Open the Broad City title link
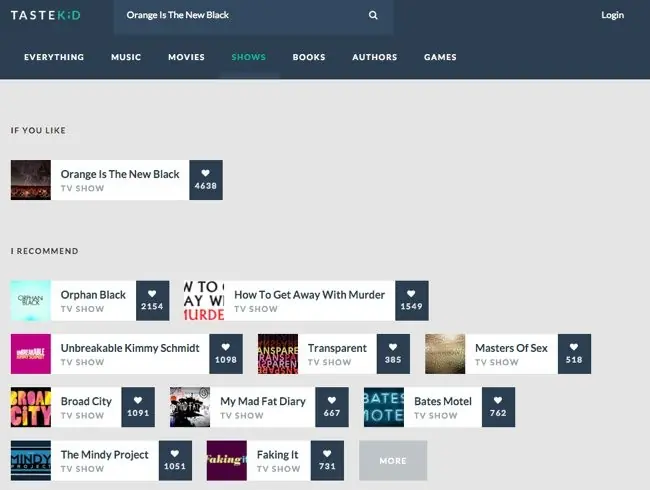Image resolution: width=650 pixels, height=490 pixels. click(x=86, y=401)
